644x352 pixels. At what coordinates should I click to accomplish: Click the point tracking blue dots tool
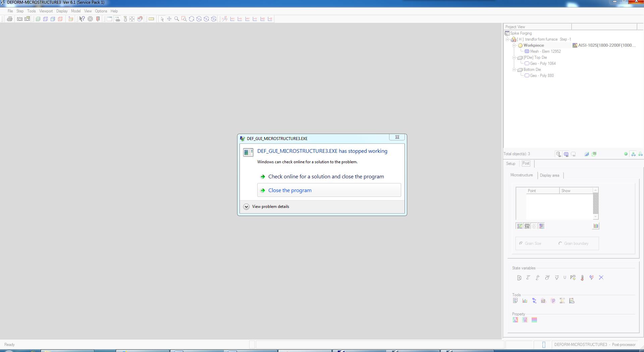coord(534,301)
